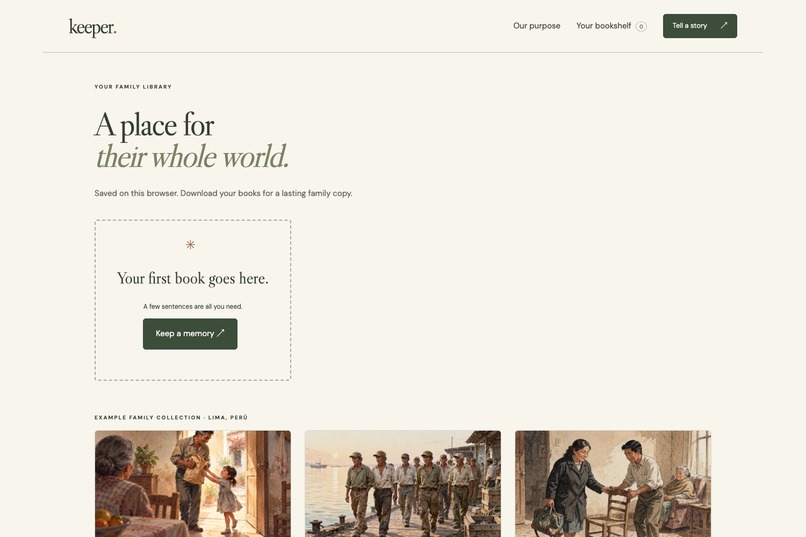Click the asterisk icon in empty book card
This screenshot has height=537, width=806.
click(190, 245)
